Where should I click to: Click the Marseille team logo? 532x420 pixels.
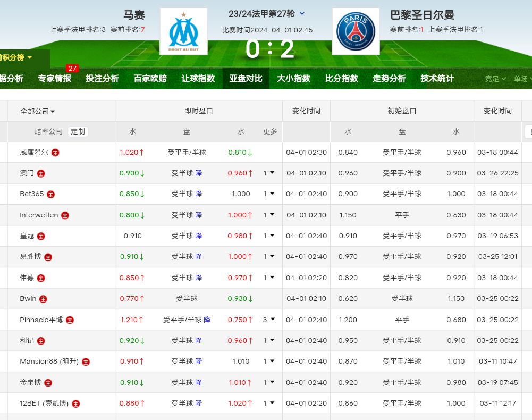[x=183, y=31]
